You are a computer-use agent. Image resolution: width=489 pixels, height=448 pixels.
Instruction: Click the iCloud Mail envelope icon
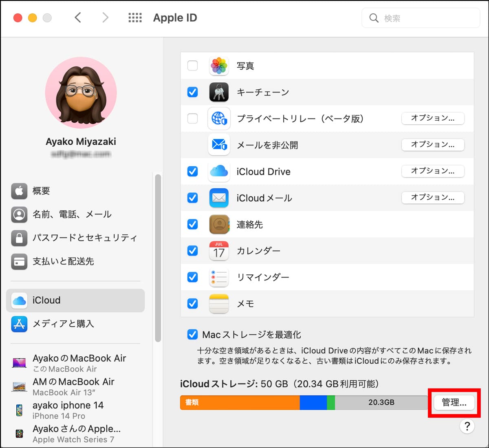point(219,198)
